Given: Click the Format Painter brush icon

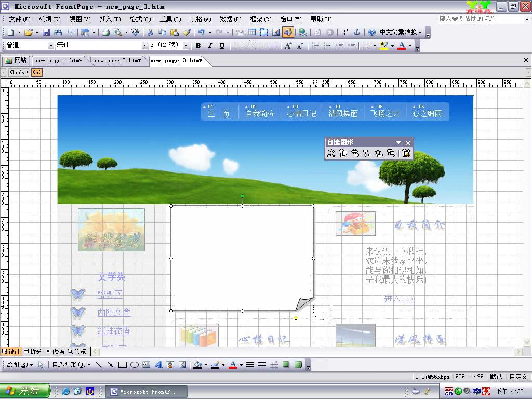Looking at the screenshot, I should [187, 32].
